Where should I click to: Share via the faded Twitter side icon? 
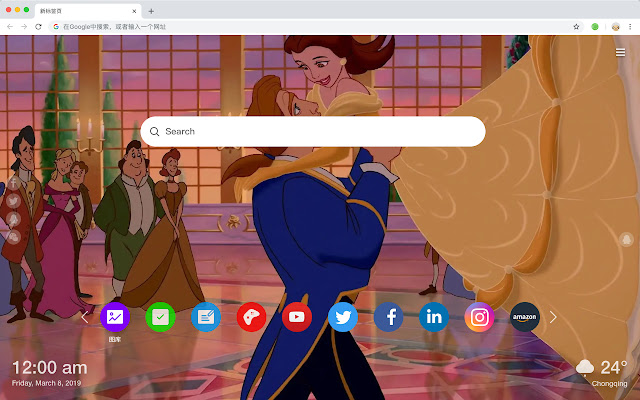(x=13, y=201)
